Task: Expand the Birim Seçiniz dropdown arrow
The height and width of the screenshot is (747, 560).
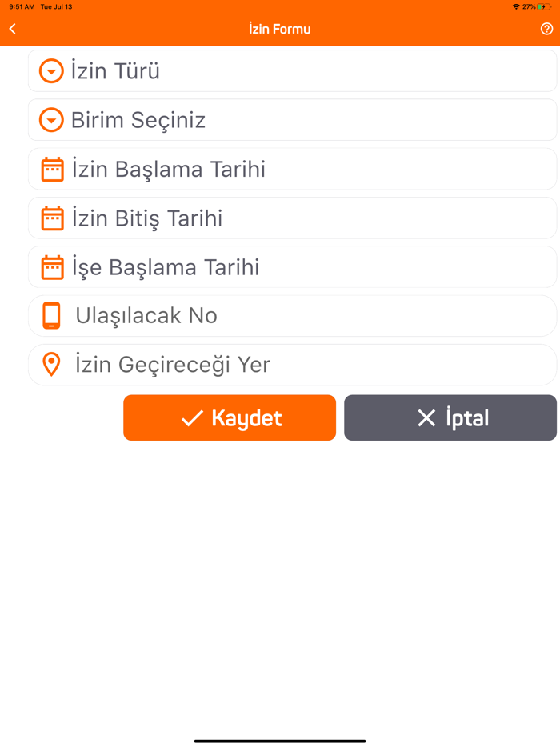Action: pyautogui.click(x=51, y=120)
